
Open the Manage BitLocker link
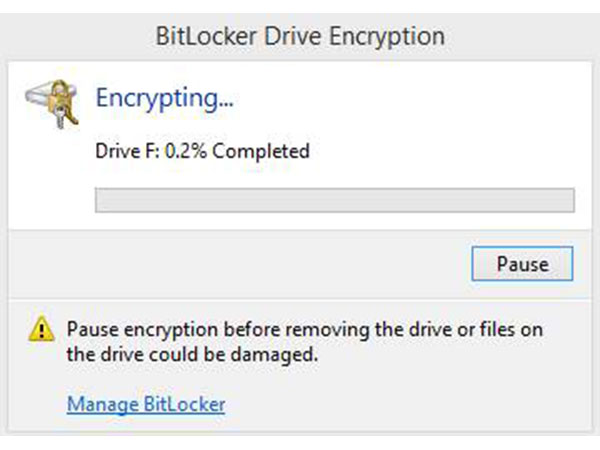coord(146,404)
